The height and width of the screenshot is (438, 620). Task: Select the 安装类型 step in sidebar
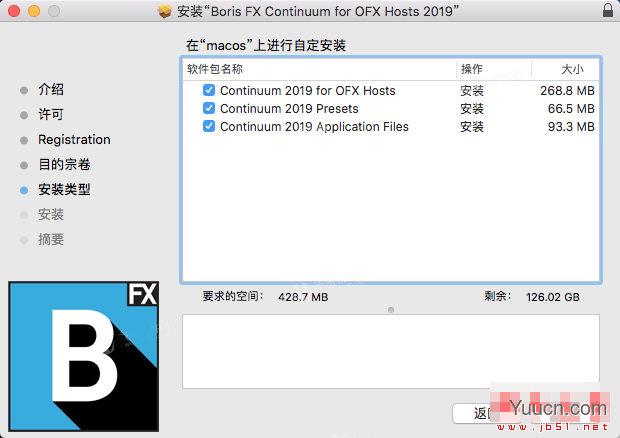[64, 189]
